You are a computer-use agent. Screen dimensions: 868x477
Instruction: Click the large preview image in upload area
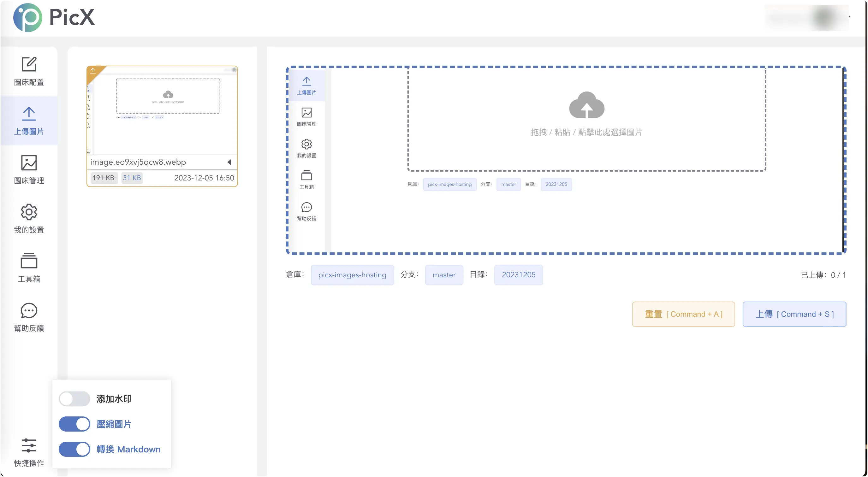(x=566, y=160)
